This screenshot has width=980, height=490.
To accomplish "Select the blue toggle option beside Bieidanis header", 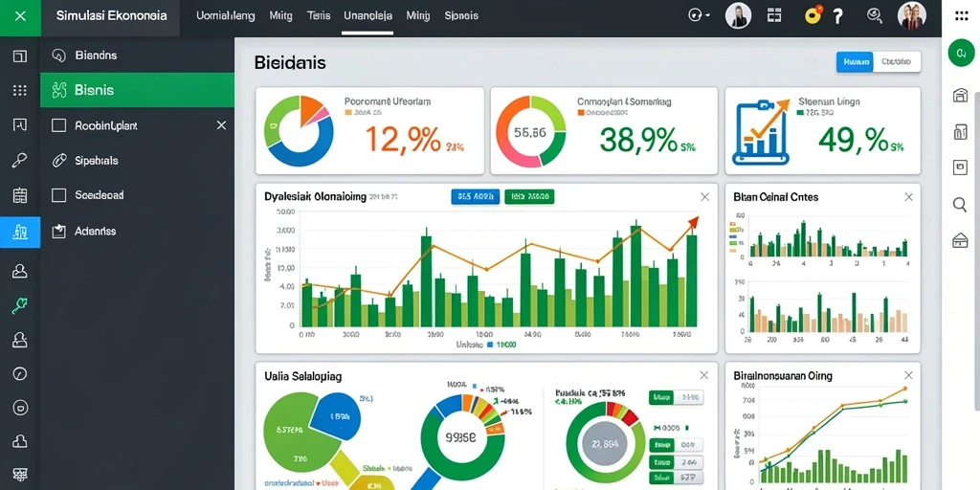I will tap(855, 62).
